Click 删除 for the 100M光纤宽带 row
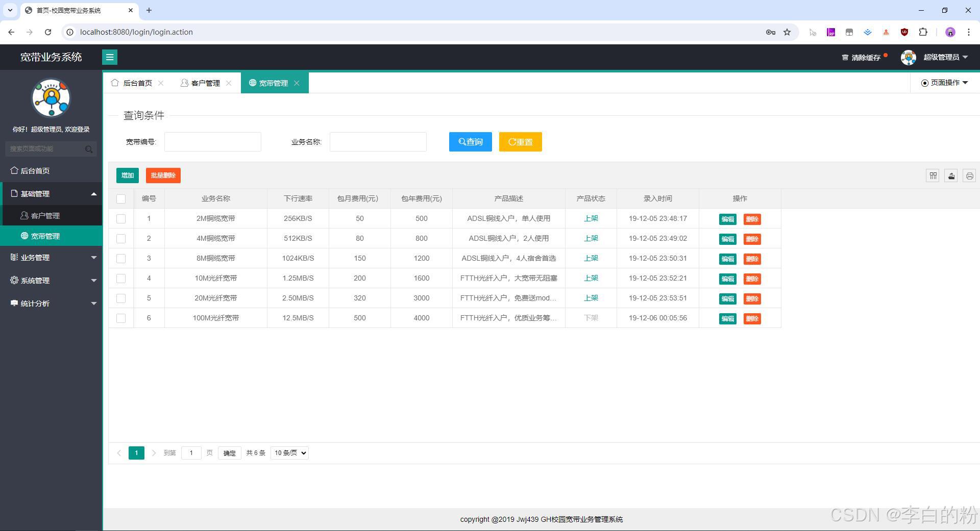Image resolution: width=980 pixels, height=531 pixels. point(752,319)
